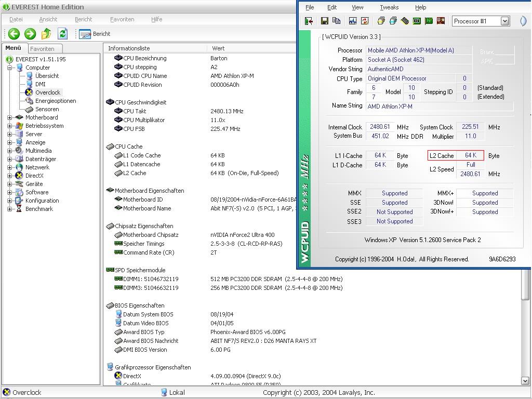Select the Overclock tree item
The image size is (532, 399).
47,92
